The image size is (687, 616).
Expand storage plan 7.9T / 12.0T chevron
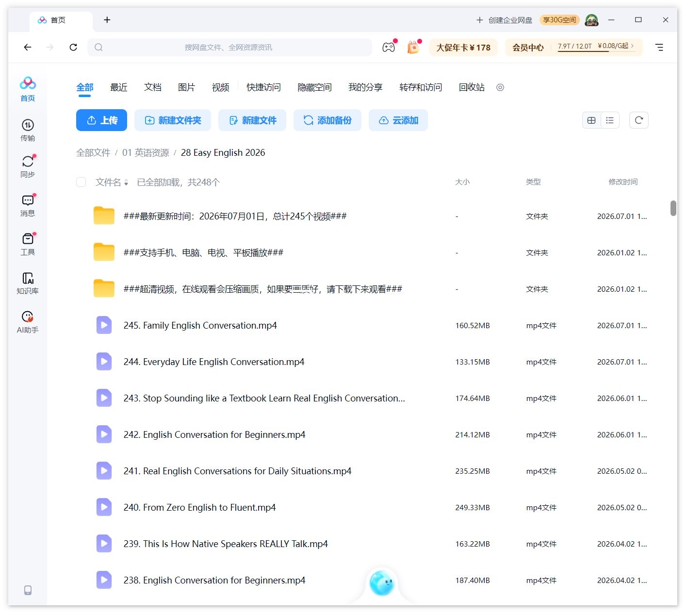(x=632, y=46)
